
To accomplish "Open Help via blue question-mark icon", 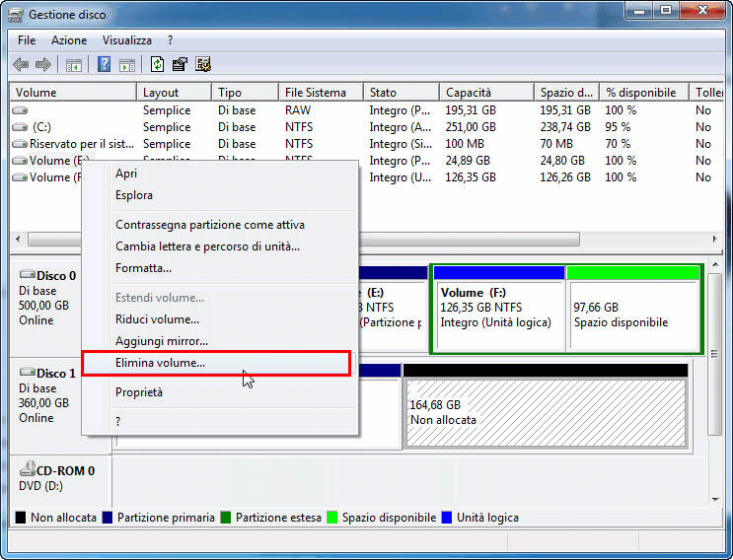I will 104,64.
